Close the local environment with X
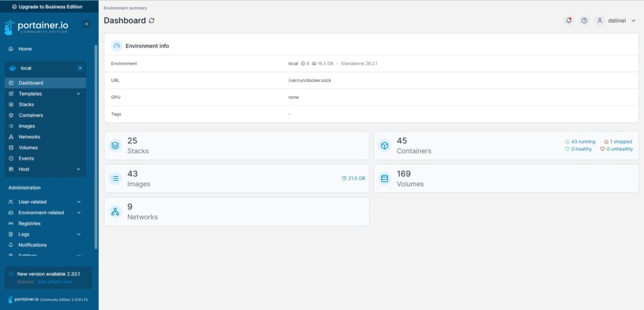The width and height of the screenshot is (644, 310). [x=80, y=68]
